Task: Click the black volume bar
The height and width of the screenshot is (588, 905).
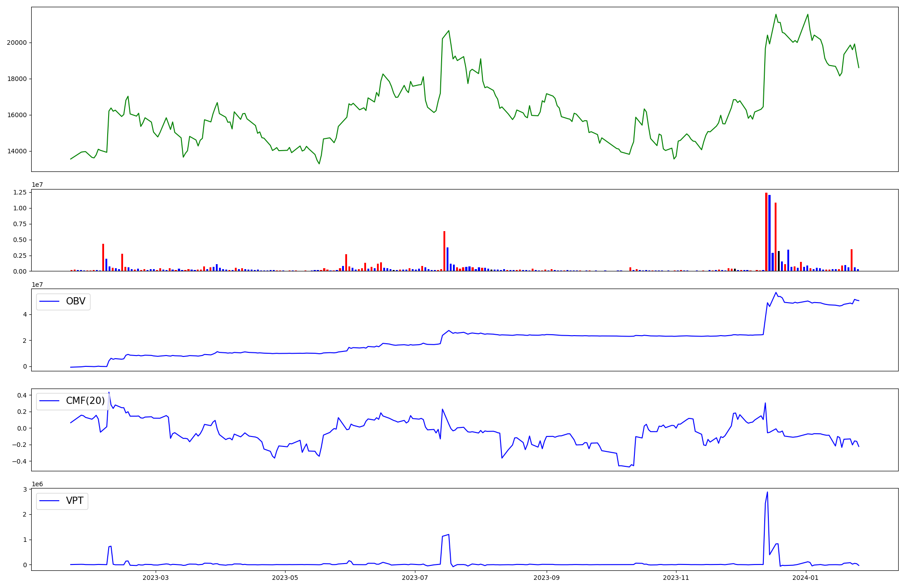Action: pyautogui.click(x=779, y=261)
